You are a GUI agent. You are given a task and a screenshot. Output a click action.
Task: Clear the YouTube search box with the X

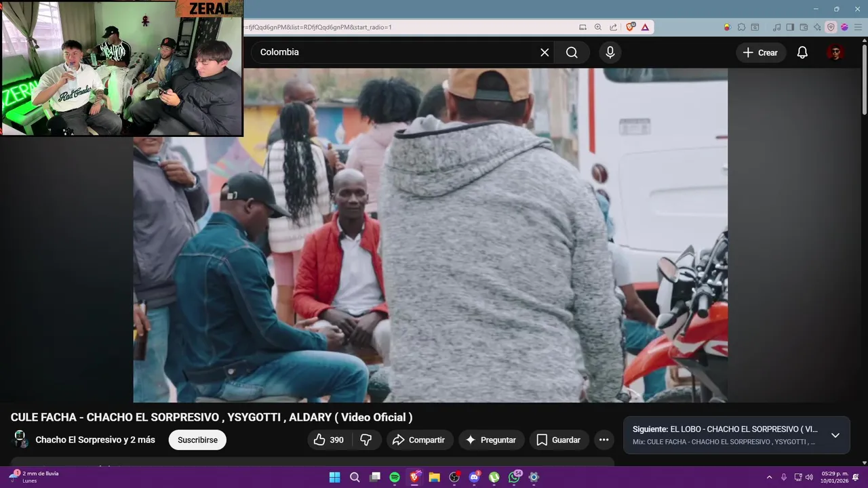[x=545, y=52]
